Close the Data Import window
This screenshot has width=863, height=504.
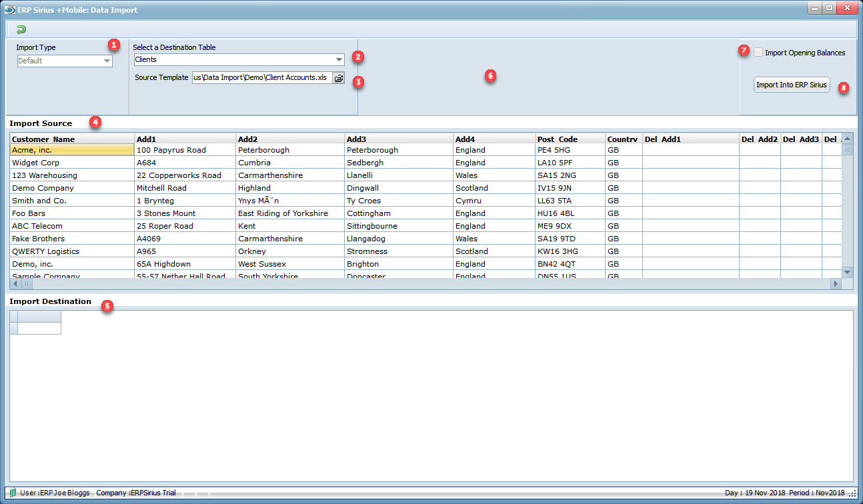coord(847,8)
